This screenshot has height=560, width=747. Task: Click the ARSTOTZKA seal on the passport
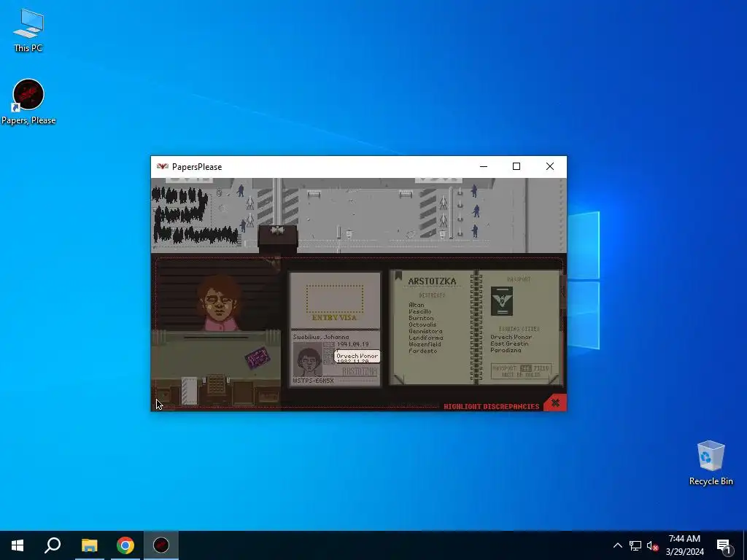pos(360,371)
